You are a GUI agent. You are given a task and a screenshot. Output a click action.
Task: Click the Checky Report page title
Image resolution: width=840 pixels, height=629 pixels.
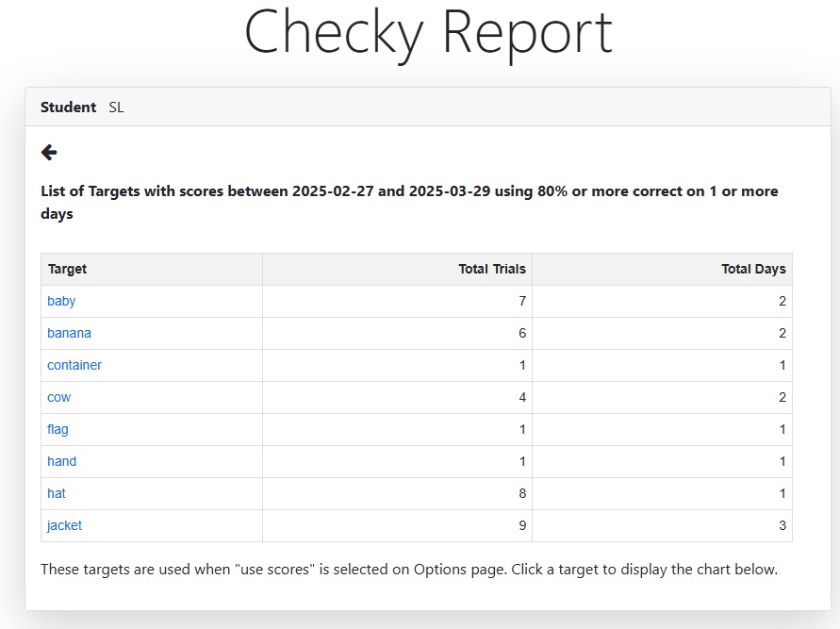tap(428, 33)
